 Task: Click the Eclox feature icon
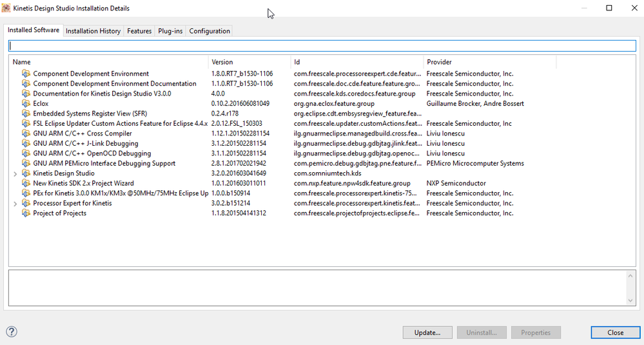pyautogui.click(x=26, y=103)
